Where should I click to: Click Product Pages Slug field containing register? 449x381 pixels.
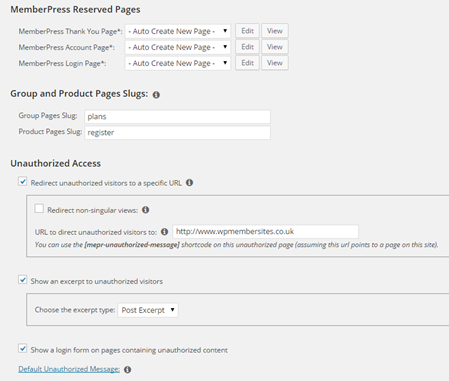[177, 133]
